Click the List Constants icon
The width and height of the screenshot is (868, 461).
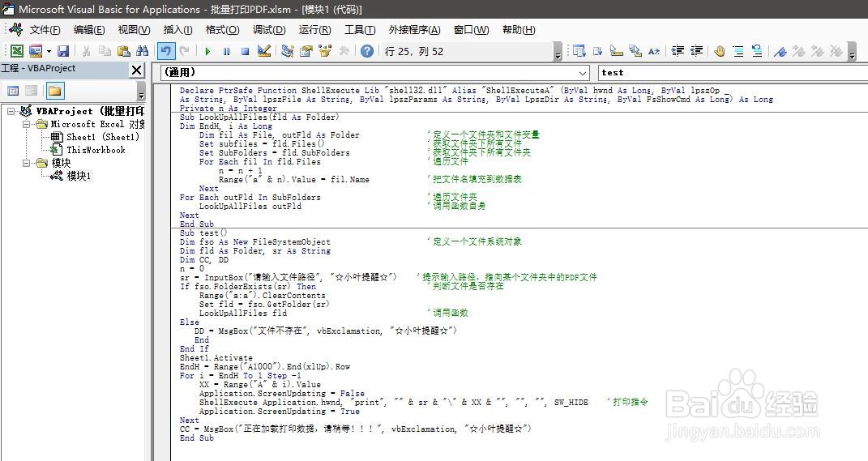[x=598, y=51]
